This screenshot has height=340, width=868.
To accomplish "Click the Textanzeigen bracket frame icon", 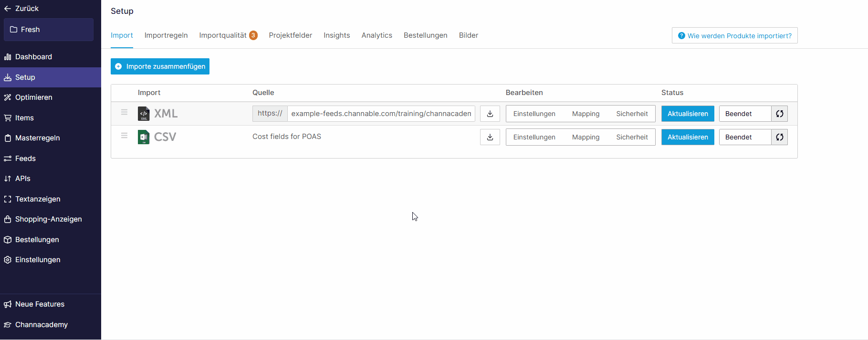I will pyautogui.click(x=8, y=199).
